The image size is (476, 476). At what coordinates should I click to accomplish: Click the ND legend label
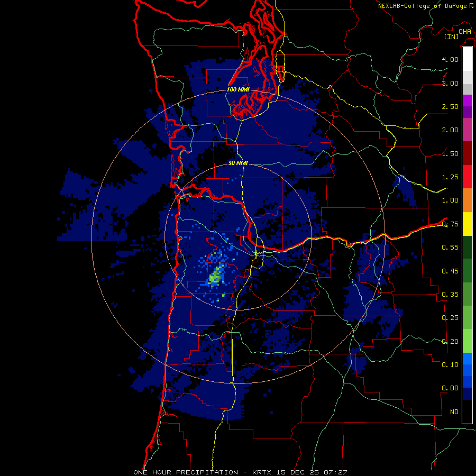pos(454,412)
